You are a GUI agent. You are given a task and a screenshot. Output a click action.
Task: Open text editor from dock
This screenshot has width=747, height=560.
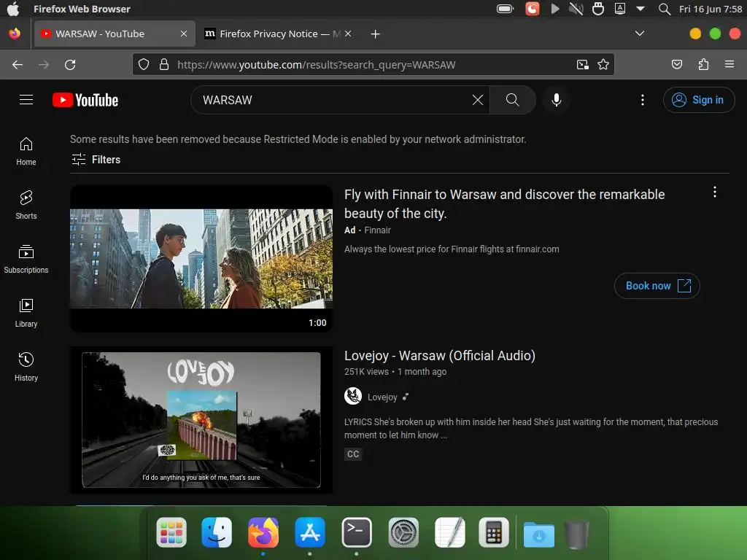point(449,532)
